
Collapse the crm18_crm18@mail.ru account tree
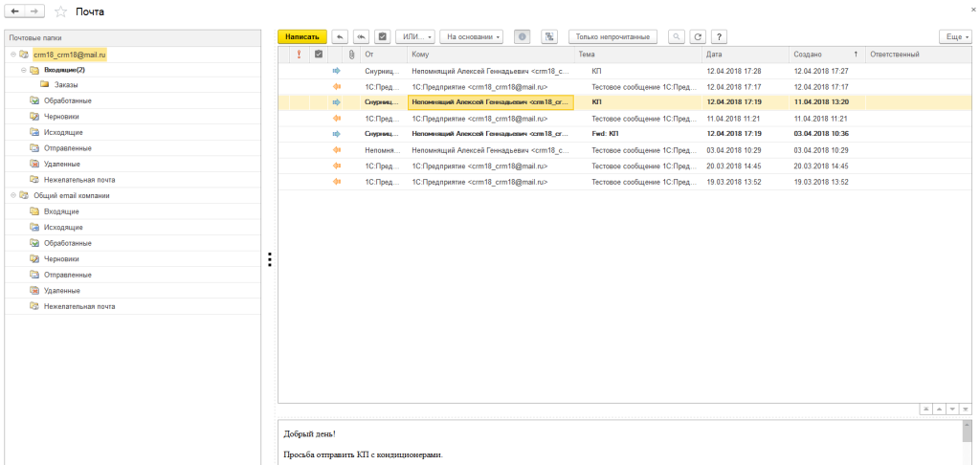(13, 55)
